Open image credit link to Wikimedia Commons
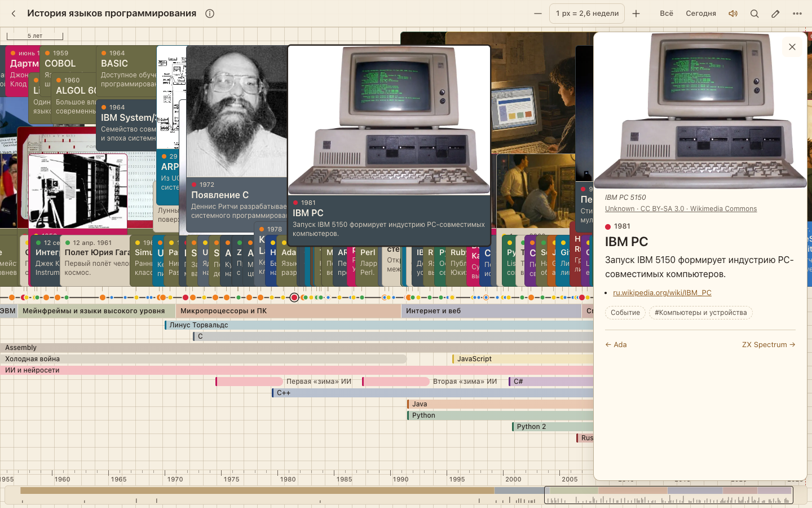 681,209
